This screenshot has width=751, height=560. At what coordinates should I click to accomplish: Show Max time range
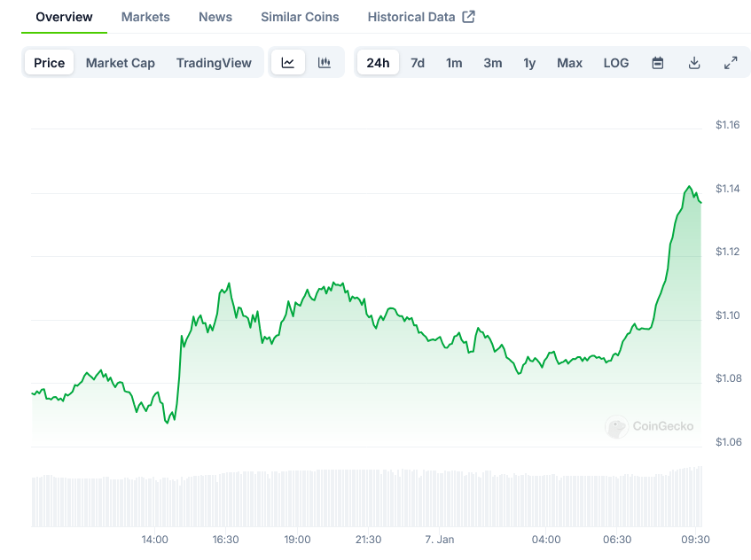[569, 63]
